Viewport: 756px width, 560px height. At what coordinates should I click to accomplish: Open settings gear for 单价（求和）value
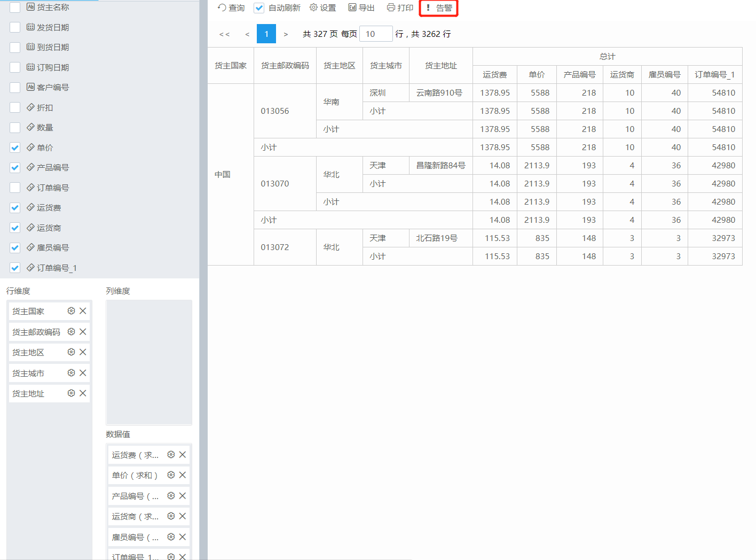click(171, 475)
